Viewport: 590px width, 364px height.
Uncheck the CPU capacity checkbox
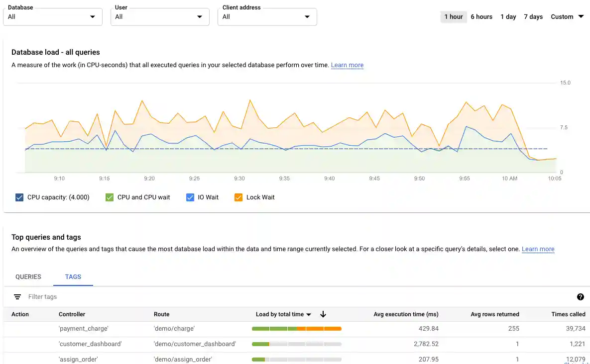coord(19,197)
